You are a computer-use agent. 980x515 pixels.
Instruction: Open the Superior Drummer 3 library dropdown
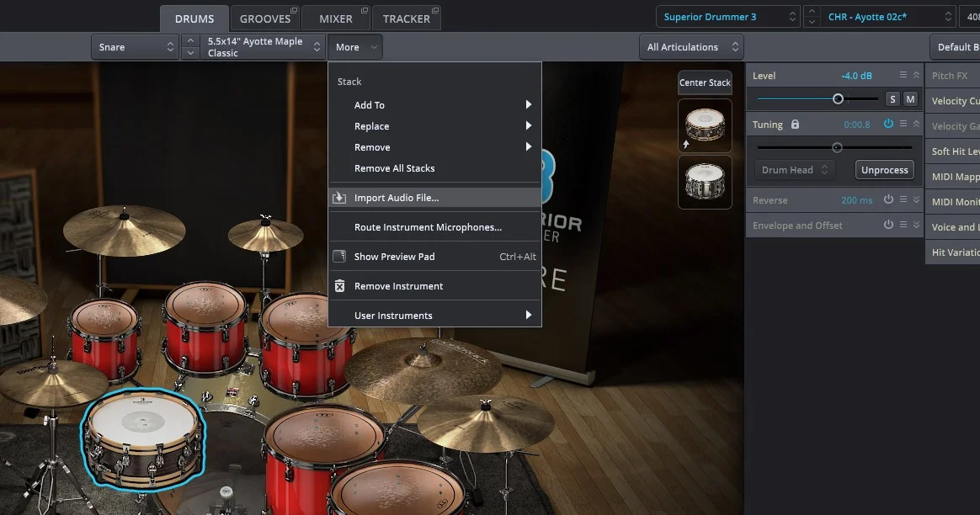click(728, 17)
